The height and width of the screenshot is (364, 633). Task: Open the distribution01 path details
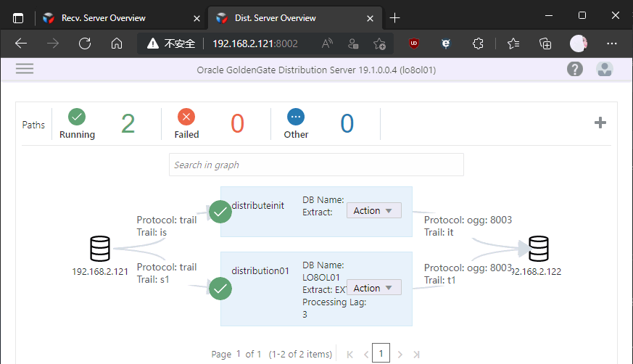click(x=260, y=271)
